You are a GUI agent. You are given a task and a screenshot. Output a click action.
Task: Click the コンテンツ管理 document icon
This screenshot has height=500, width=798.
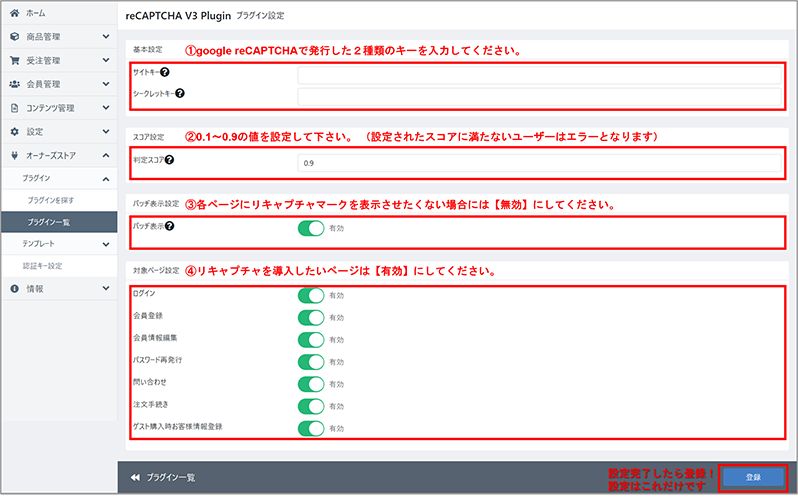15,108
